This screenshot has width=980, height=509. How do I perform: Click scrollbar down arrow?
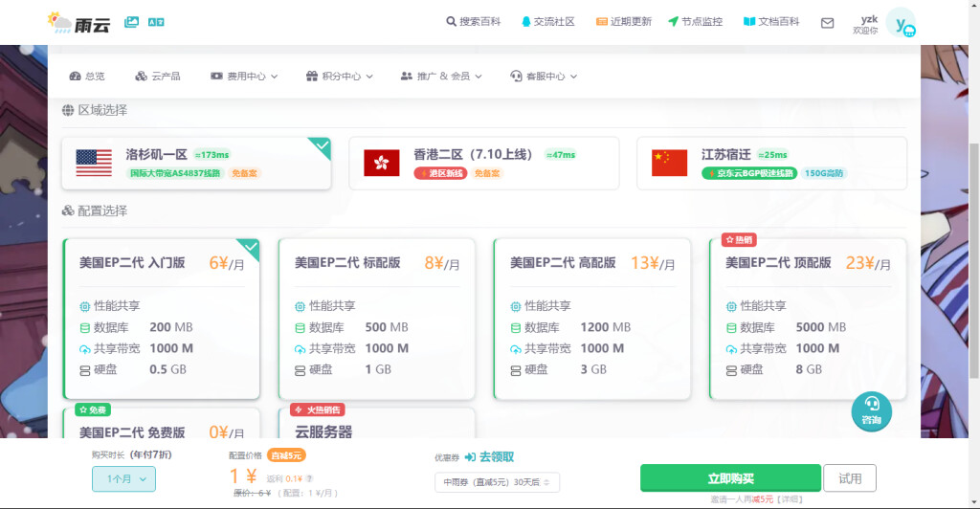973,501
